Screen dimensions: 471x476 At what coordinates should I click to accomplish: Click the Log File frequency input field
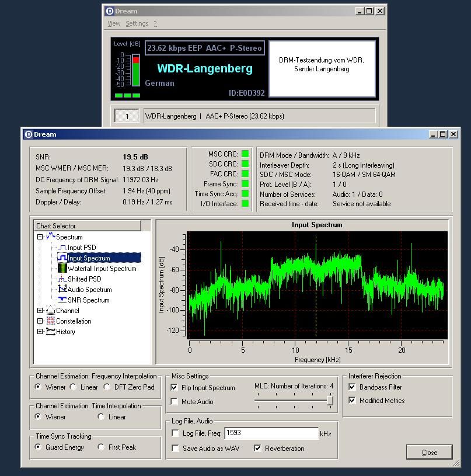(x=271, y=433)
